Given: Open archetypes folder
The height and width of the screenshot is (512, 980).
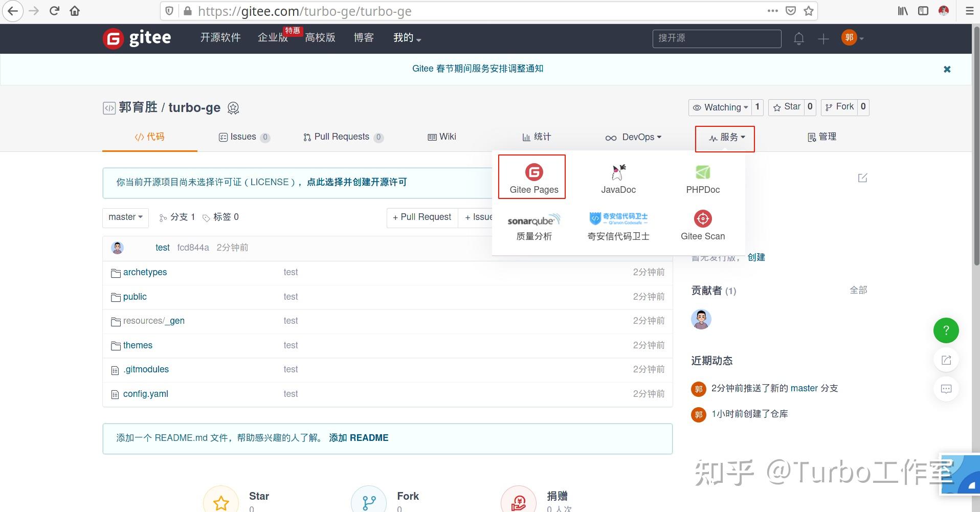Looking at the screenshot, I should pyautogui.click(x=145, y=273).
